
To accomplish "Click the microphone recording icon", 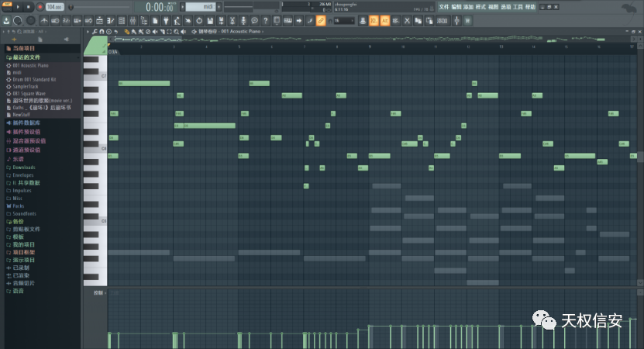I will 244,20.
